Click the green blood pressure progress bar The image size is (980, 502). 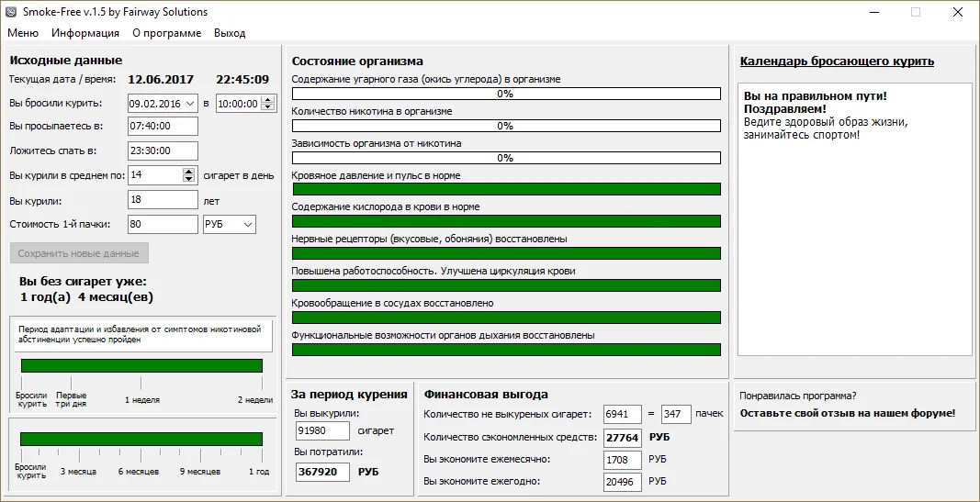pos(505,189)
